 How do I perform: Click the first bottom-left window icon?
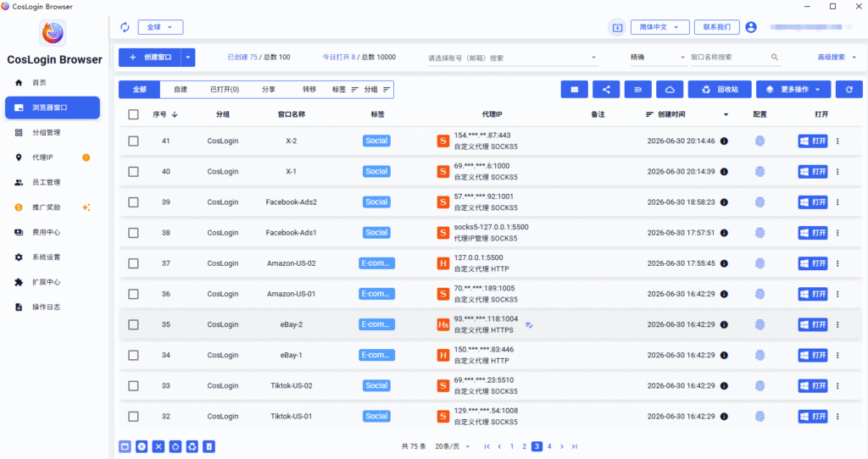pos(125,446)
